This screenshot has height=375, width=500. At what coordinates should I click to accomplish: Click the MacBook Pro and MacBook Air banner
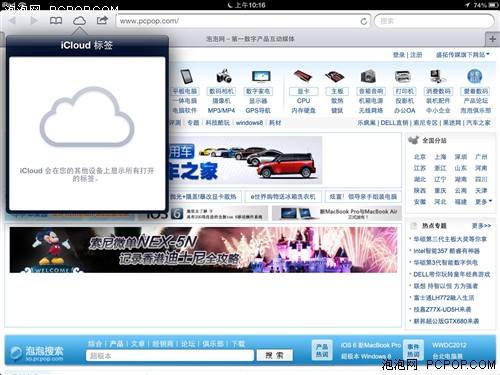337,213
